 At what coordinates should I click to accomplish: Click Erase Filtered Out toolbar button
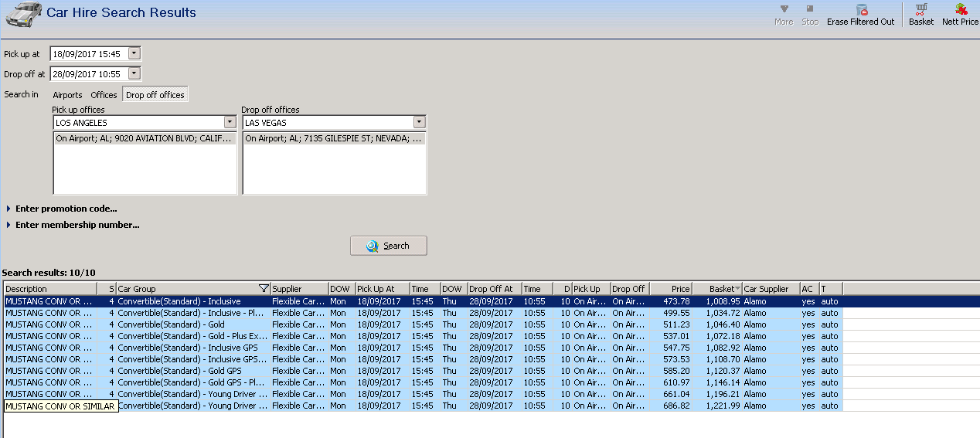point(860,15)
